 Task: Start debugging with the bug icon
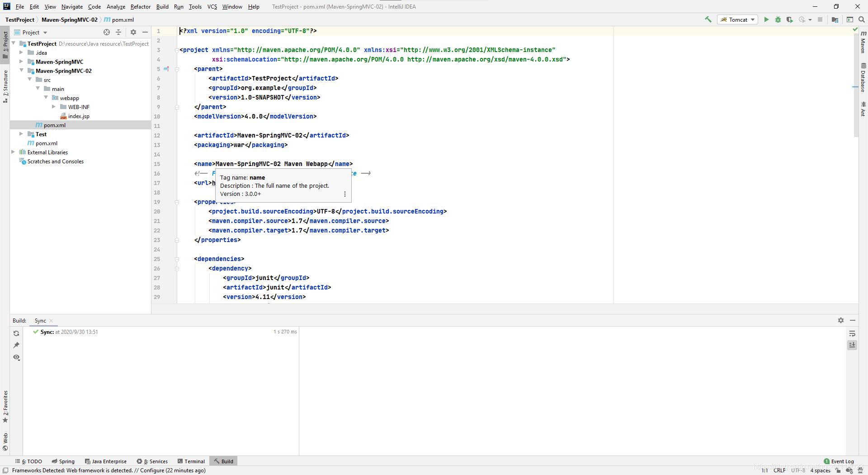(x=778, y=19)
